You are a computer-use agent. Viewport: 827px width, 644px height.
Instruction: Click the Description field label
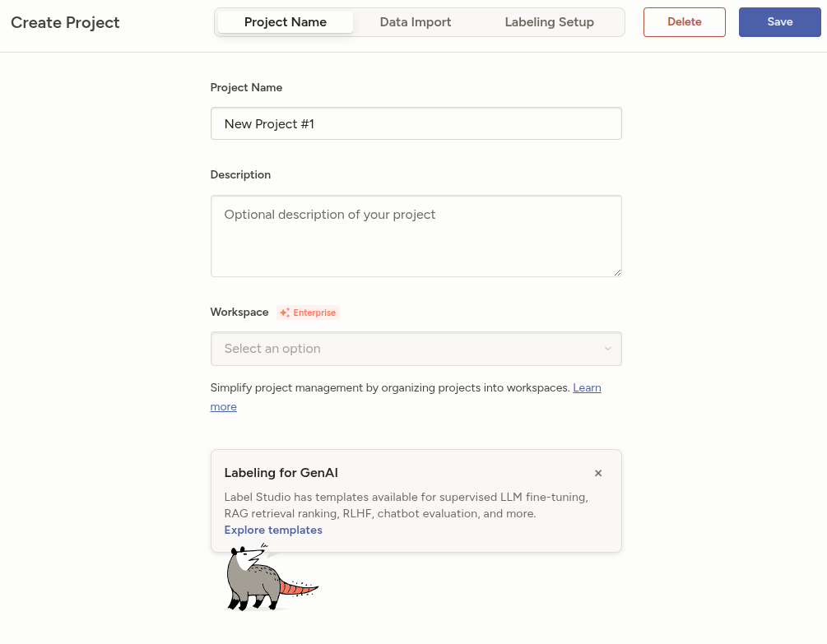tap(240, 174)
